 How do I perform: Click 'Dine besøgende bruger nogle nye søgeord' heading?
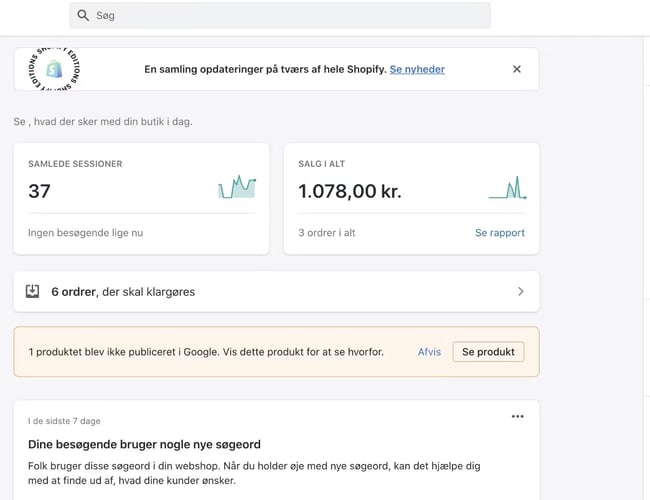(144, 444)
